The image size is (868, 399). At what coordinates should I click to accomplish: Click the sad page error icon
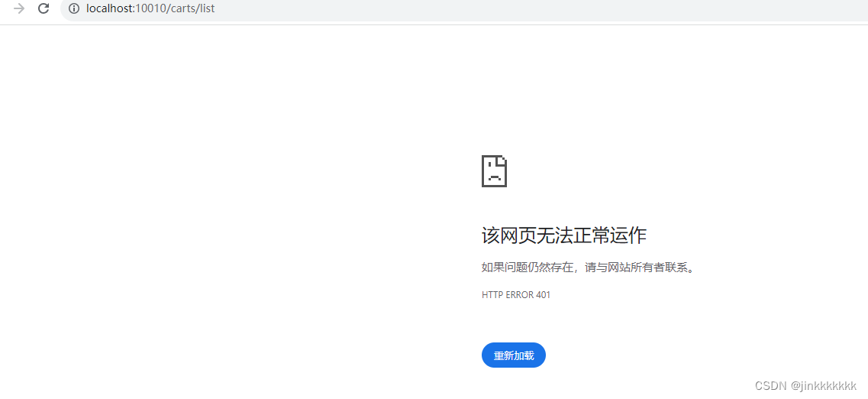point(495,171)
